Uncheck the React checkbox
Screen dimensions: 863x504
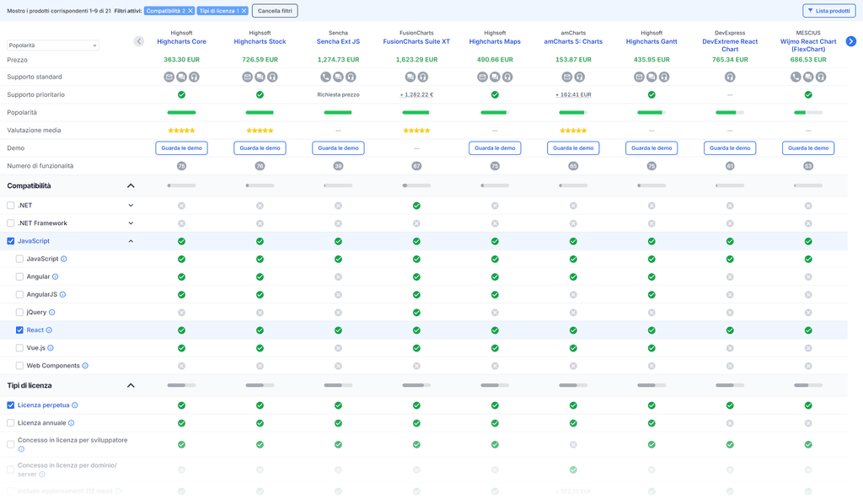(x=19, y=330)
